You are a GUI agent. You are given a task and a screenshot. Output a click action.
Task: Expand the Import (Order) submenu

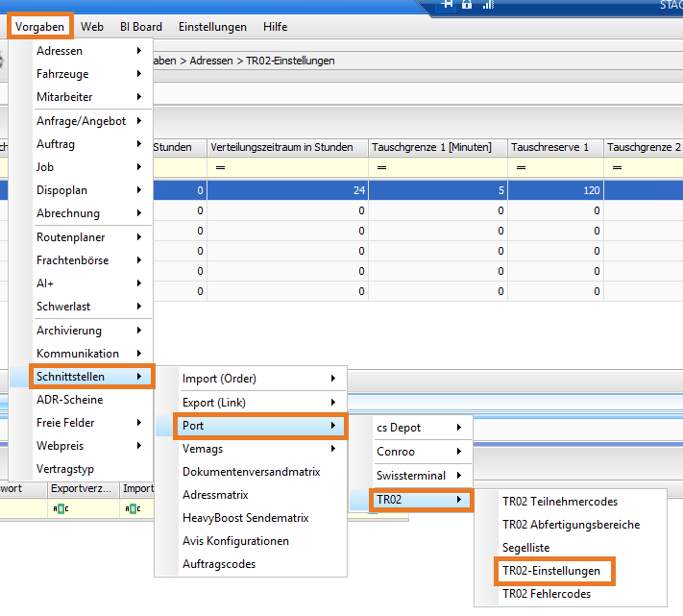click(250, 379)
